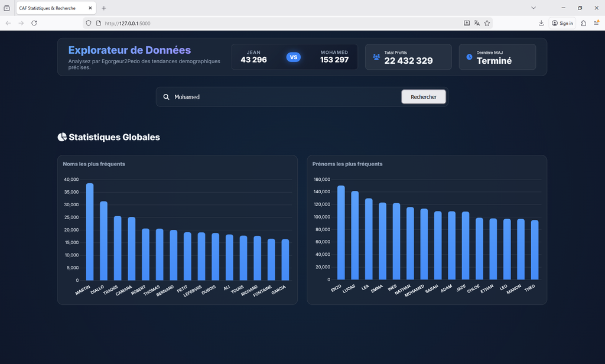The image size is (605, 364).
Task: Focus the search field containing Mohamed
Action: click(x=284, y=97)
